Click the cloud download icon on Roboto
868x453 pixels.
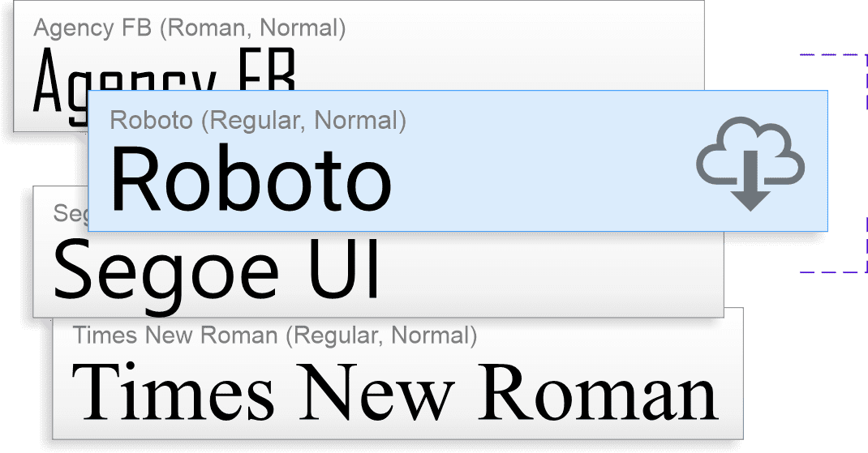(750, 166)
